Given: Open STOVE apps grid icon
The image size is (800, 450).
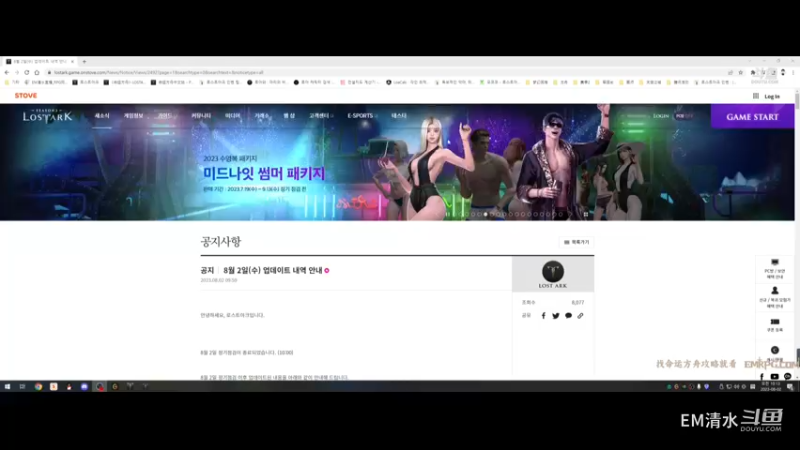Looking at the screenshot, I should (x=756, y=96).
